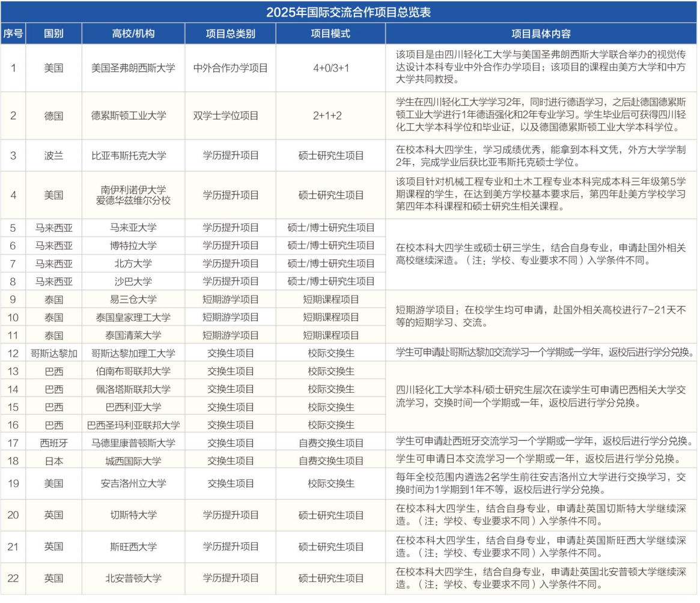Select the 泰国皇家理工大学 cell
The image size is (700, 603).
(x=133, y=317)
